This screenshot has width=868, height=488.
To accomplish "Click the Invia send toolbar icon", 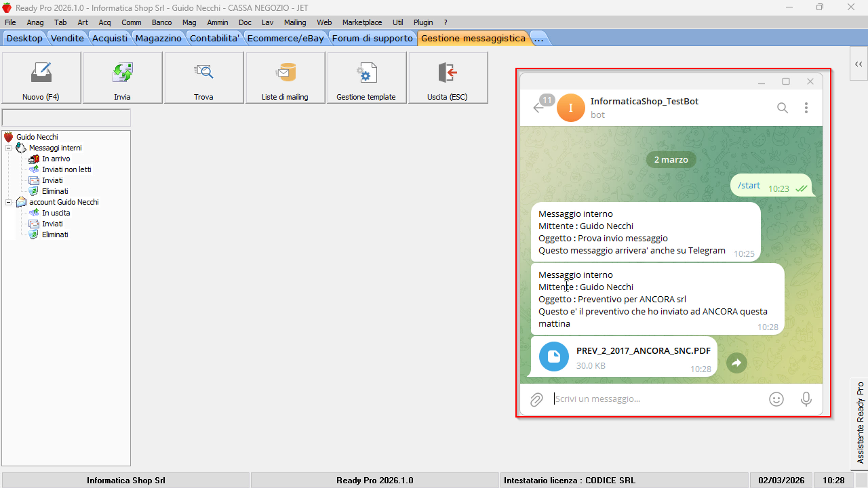I will coord(123,73).
